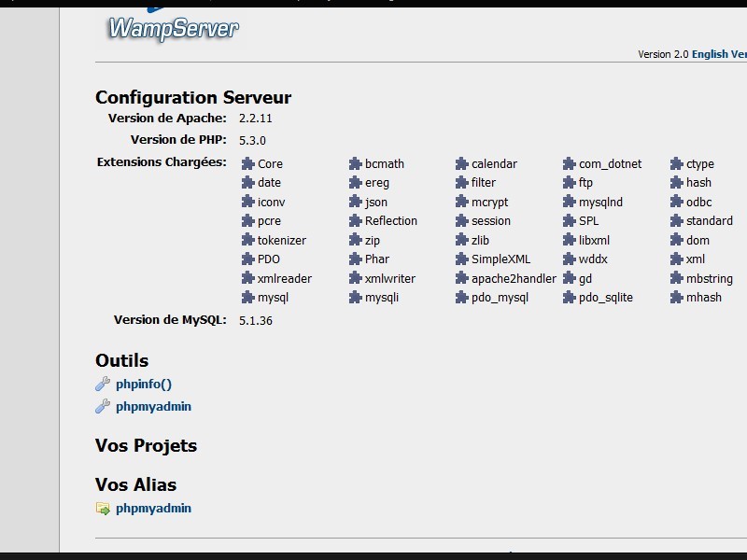
Task: Click the 'mhash' extension name
Action: [x=704, y=298]
